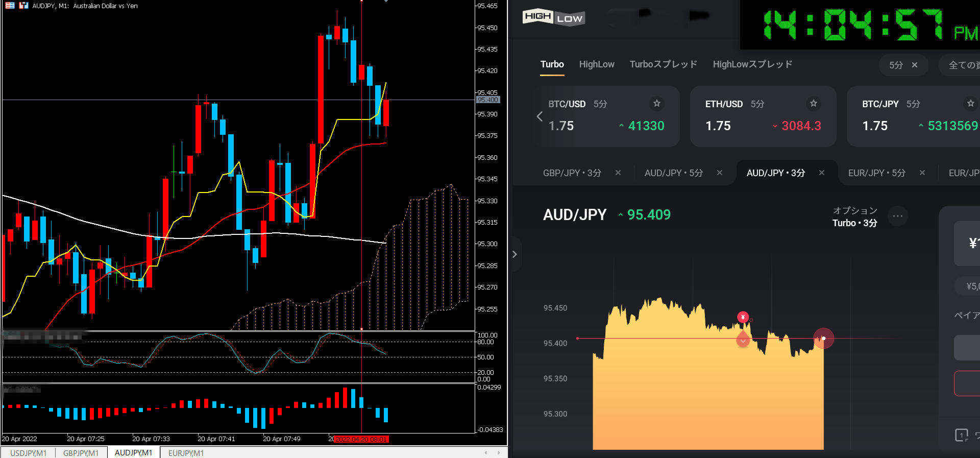Switch to the HighLowスプレッド tab
The image size is (980, 458).
click(752, 64)
